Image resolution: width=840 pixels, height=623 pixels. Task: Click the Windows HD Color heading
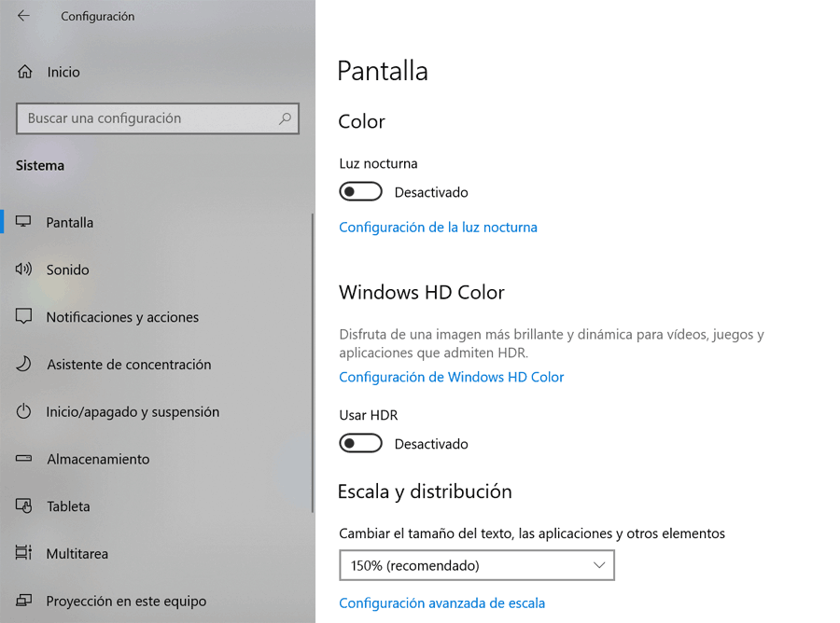(422, 292)
